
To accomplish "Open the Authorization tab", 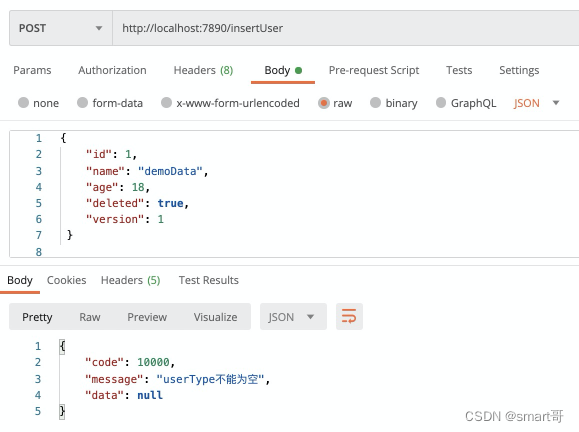I will (112, 70).
